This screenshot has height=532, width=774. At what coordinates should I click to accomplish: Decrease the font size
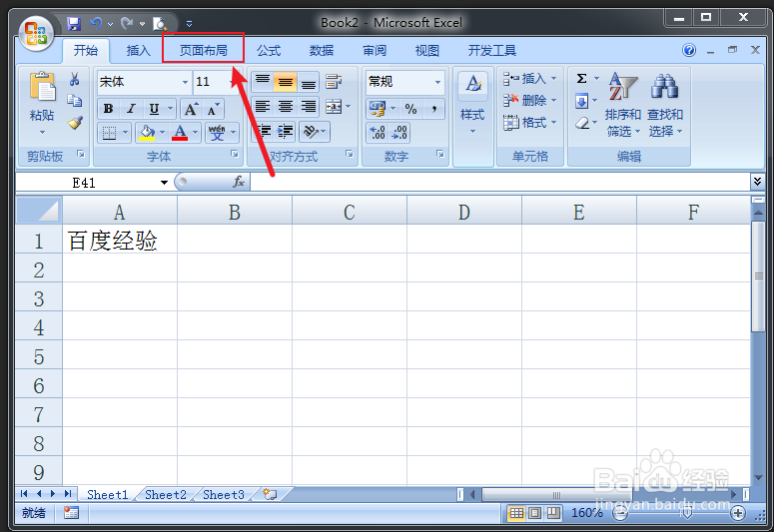point(213,109)
